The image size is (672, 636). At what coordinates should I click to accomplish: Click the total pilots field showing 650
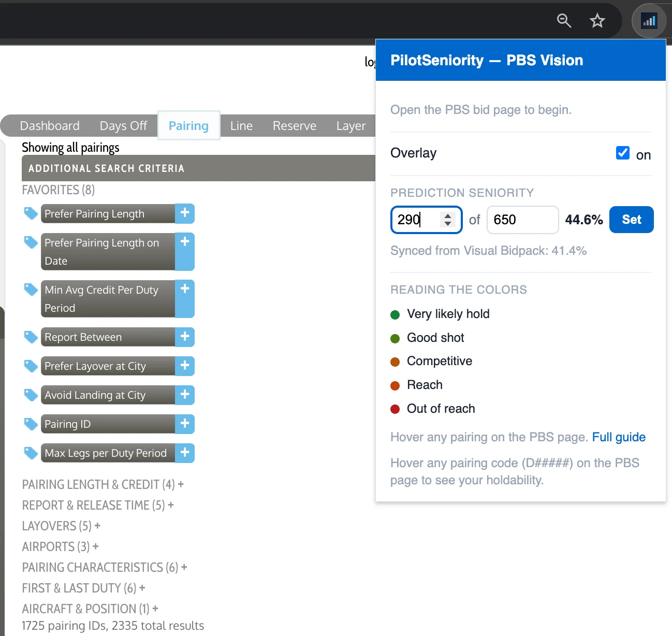[x=523, y=220]
